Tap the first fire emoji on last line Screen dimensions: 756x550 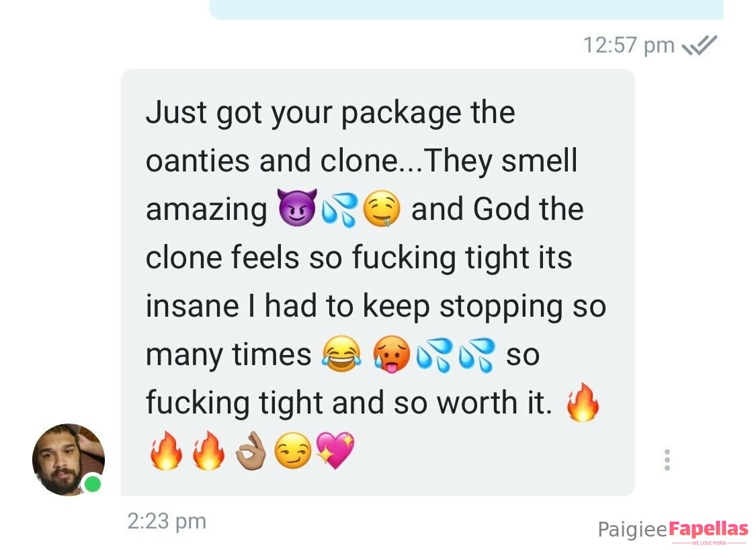click(166, 450)
